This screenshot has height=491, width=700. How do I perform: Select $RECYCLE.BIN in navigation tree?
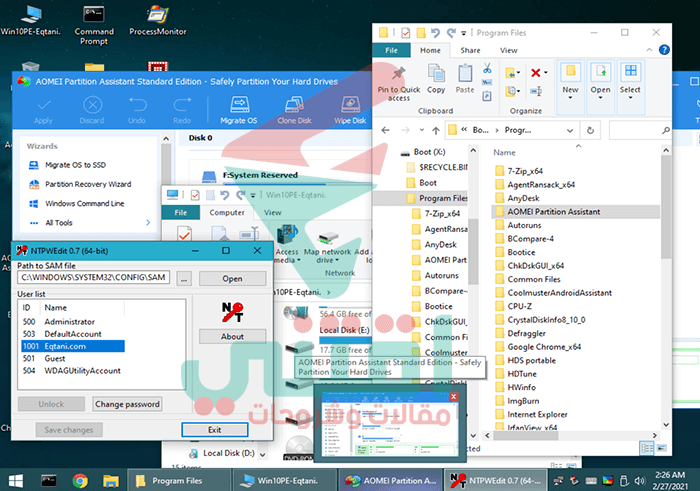point(437,167)
